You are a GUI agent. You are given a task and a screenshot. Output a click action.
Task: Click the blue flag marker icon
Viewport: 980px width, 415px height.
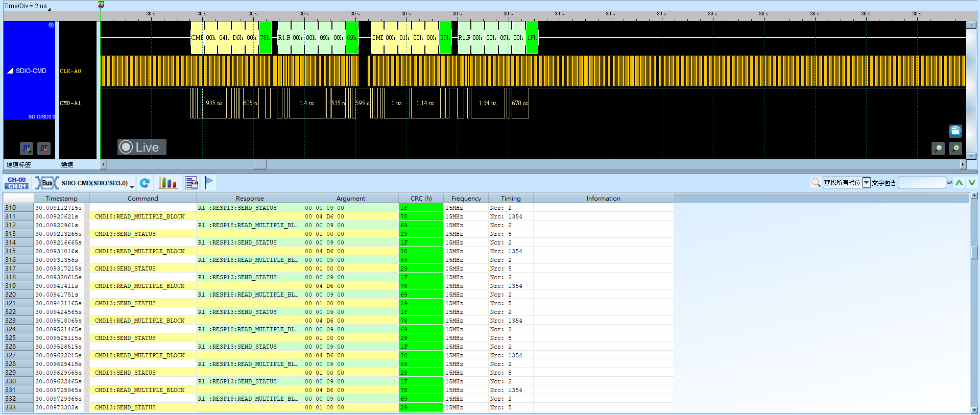[x=209, y=182]
